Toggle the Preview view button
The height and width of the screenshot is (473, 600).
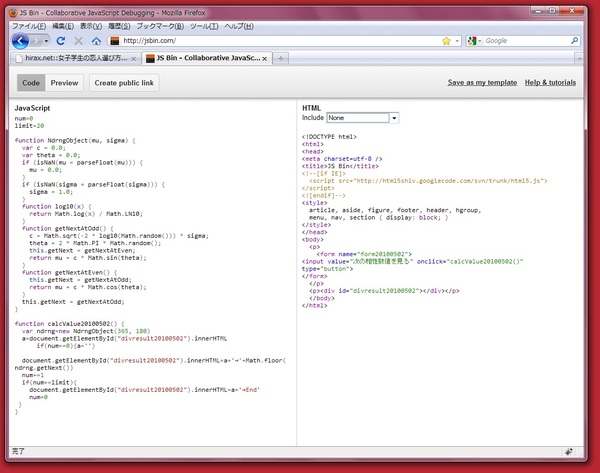65,83
